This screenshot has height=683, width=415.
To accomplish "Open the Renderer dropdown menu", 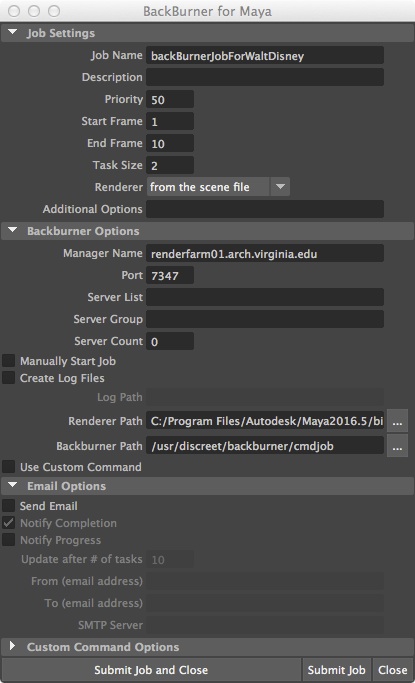I will 280,187.
